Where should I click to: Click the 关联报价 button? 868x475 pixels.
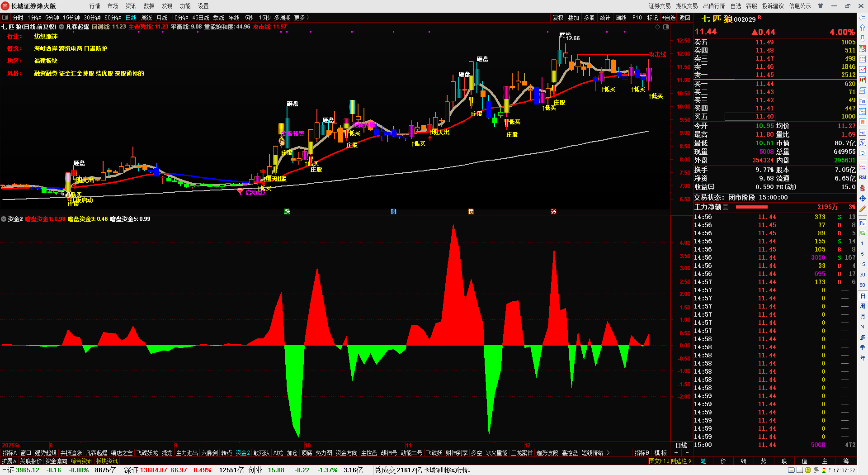coord(31,461)
